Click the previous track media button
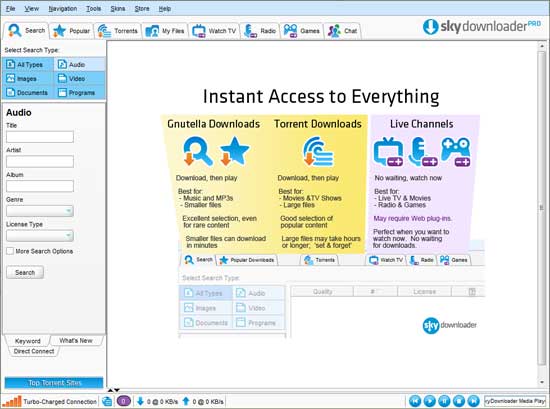Screen dimensions: 550x409 point(415,401)
